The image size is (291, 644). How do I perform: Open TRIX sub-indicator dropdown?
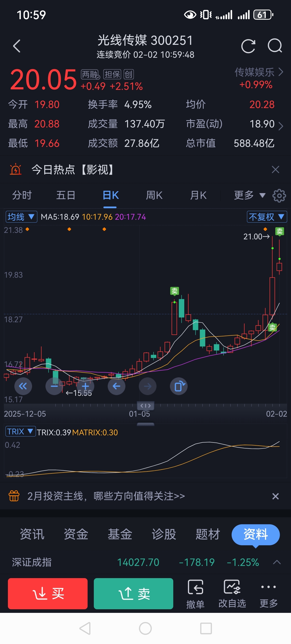tap(21, 431)
